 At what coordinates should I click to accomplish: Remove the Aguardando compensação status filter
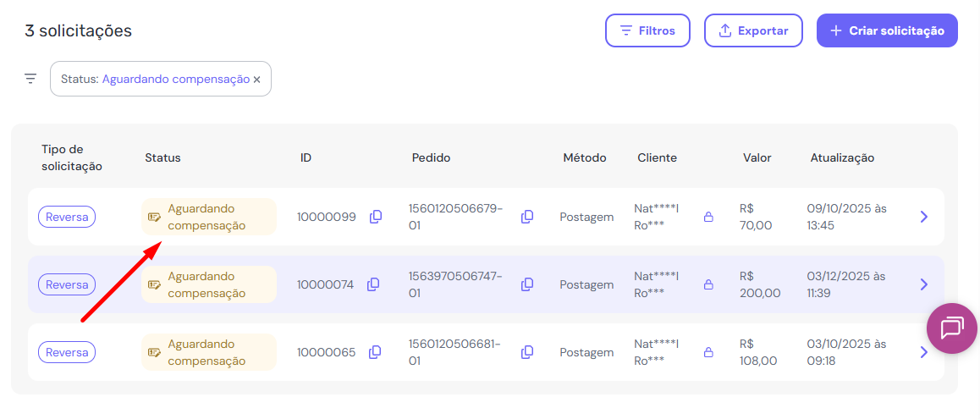257,80
